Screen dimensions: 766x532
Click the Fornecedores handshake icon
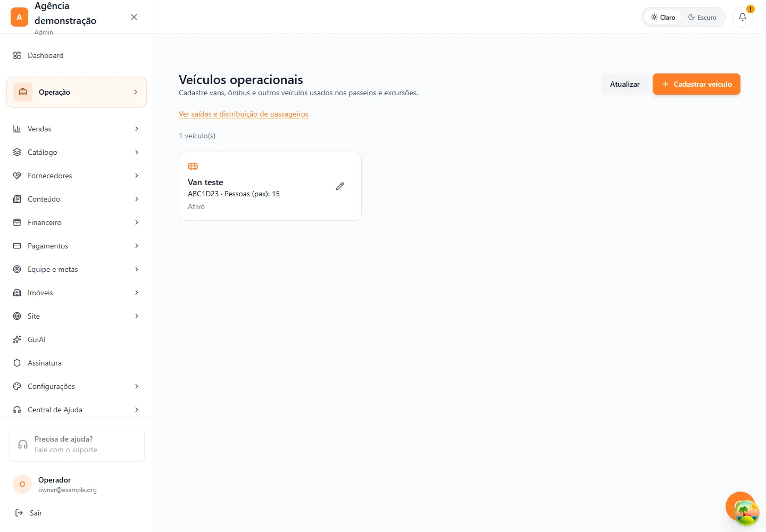click(17, 176)
